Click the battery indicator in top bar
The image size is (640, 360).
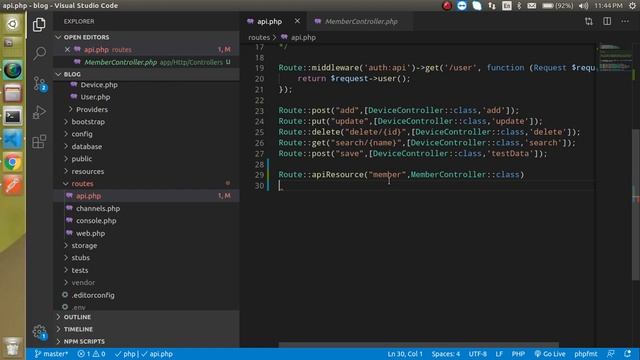pyautogui.click(x=557, y=6)
